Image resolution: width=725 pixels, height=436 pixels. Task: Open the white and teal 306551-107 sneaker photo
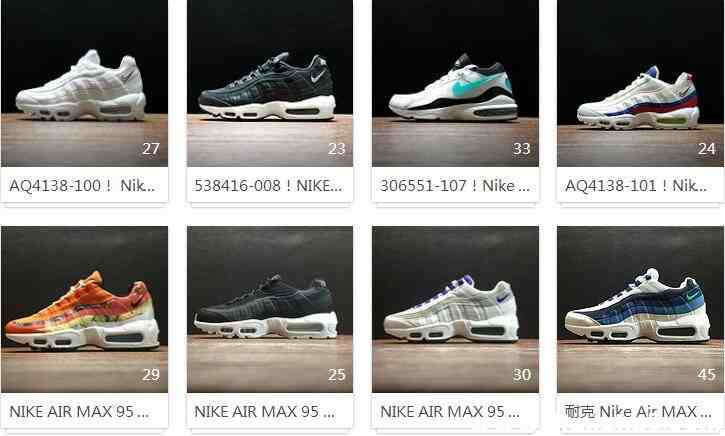455,83
